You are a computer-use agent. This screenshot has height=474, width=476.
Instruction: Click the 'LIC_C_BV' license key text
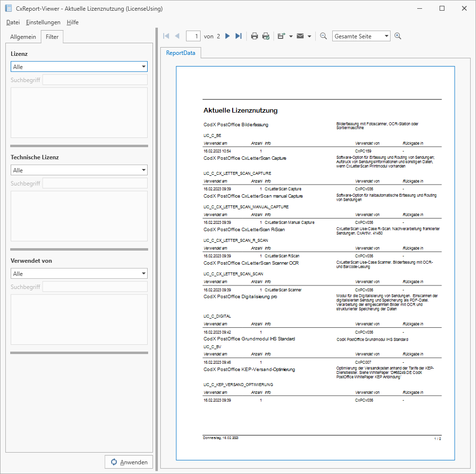point(212,347)
